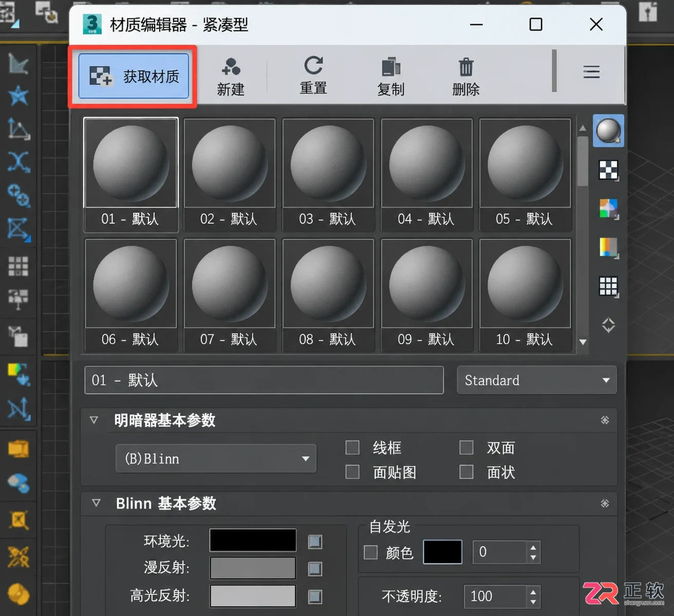Collapse the Blinn 基本参数 rollout
This screenshot has height=616, width=674.
[x=96, y=503]
